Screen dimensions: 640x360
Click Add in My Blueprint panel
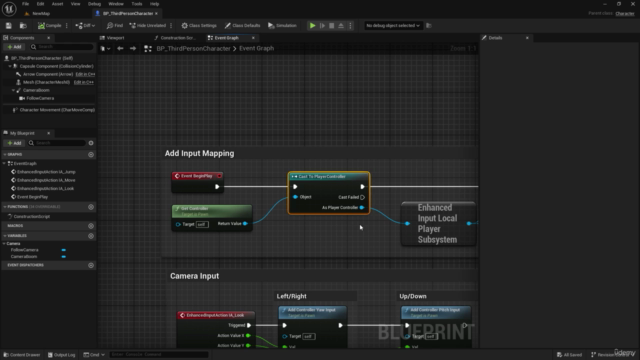[x=14, y=143]
